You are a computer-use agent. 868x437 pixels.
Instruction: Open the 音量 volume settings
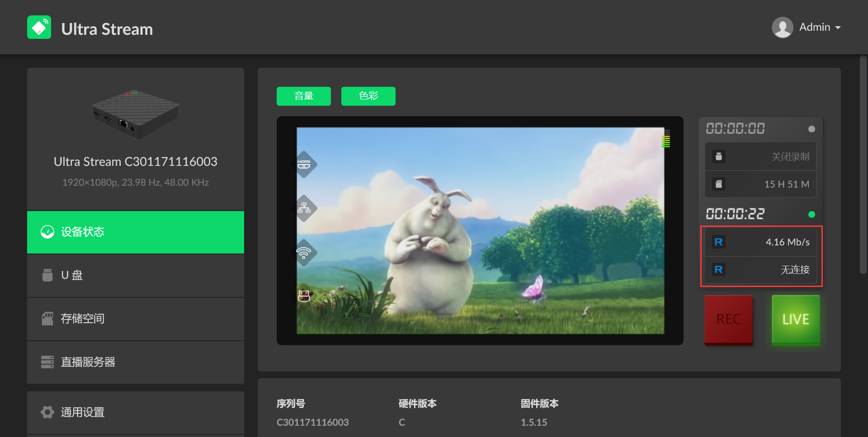tap(304, 96)
